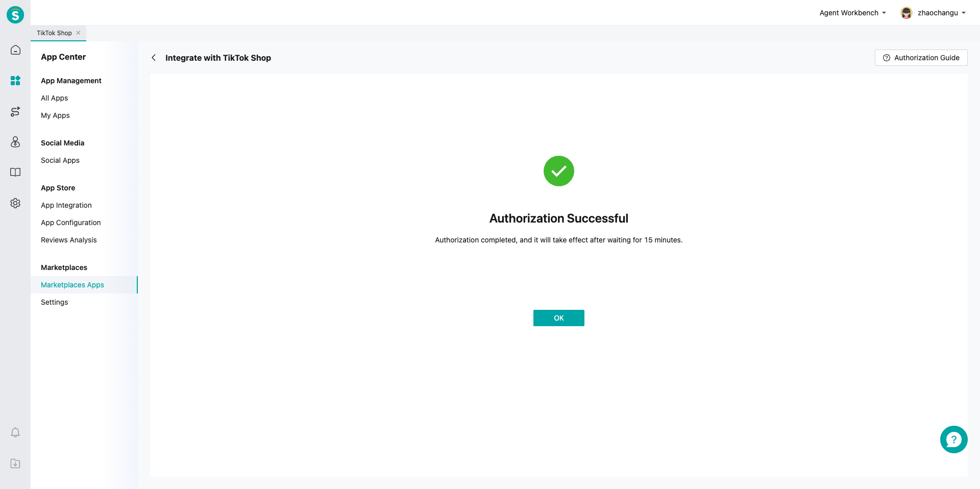Expand the Agent Workbench dropdown
The height and width of the screenshot is (489, 980).
coord(852,13)
